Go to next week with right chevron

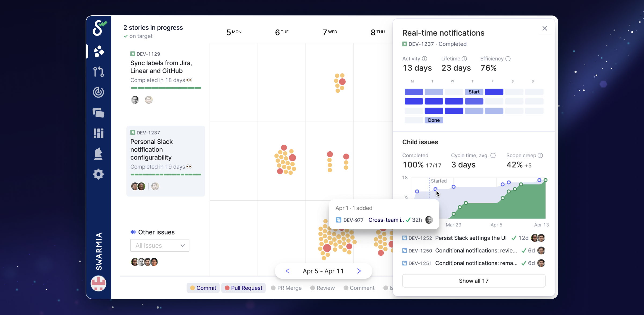(359, 271)
